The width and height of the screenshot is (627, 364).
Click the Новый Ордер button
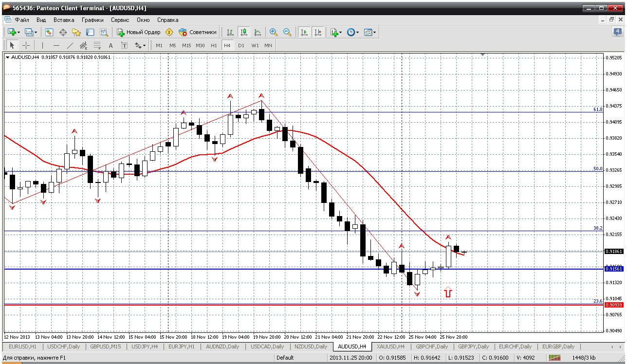139,32
